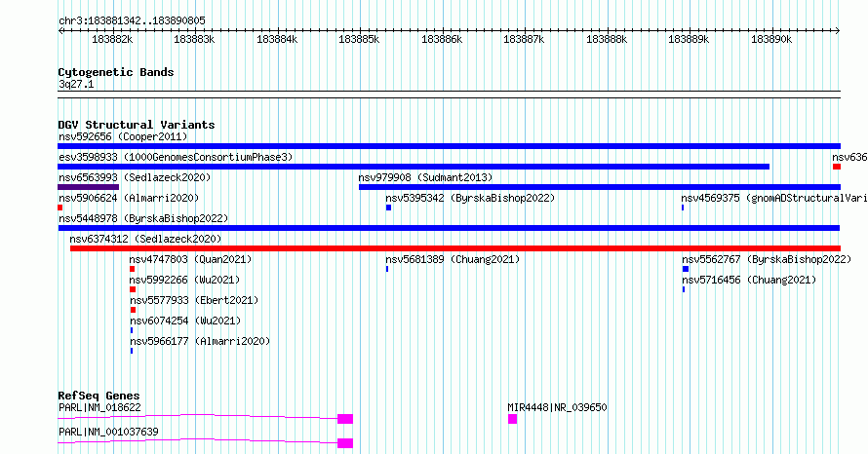This screenshot has width=868, height=454.
Task: Select the blue bar for nsv592656
Action: coord(449,146)
